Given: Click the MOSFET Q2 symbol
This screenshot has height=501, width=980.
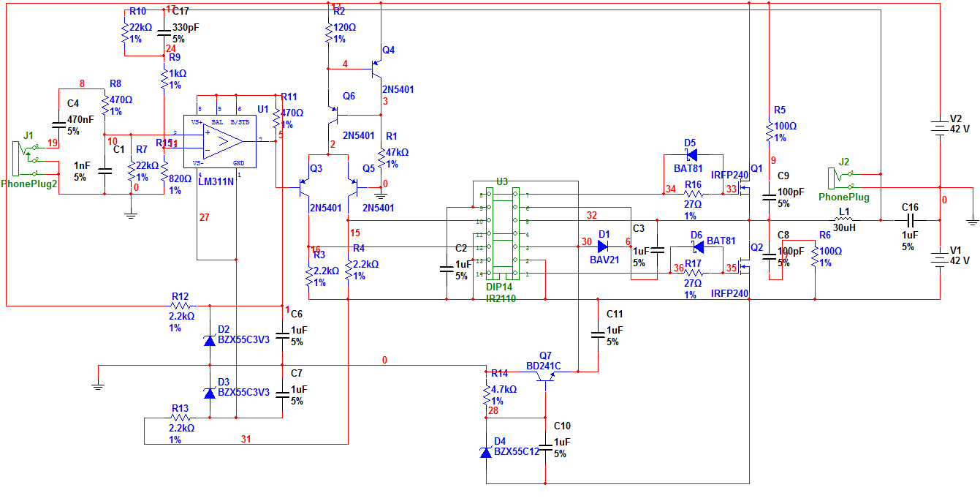Looking at the screenshot, I should tap(745, 268).
